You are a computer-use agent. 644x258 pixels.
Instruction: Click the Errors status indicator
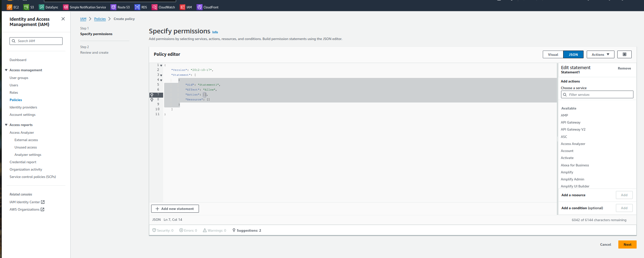188,231
